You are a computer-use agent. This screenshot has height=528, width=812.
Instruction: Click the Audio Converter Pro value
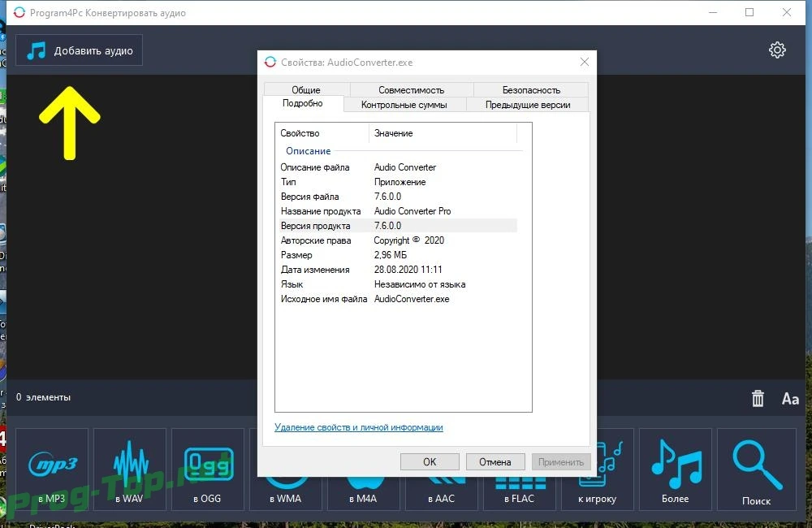[x=412, y=211]
